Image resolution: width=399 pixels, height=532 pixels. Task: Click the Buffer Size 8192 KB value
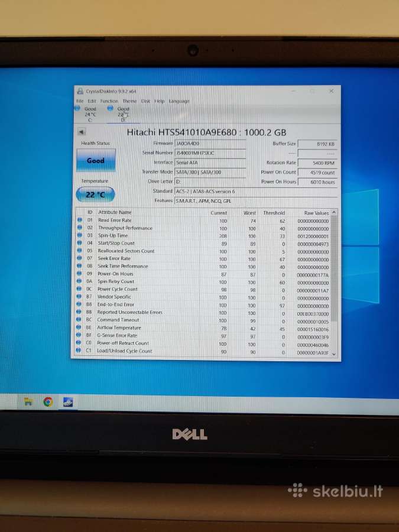pos(318,144)
